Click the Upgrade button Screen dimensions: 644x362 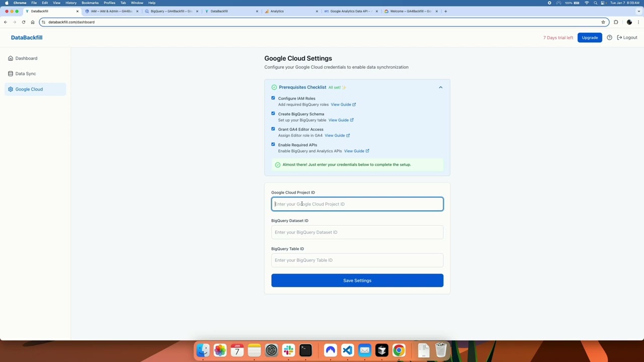590,38
